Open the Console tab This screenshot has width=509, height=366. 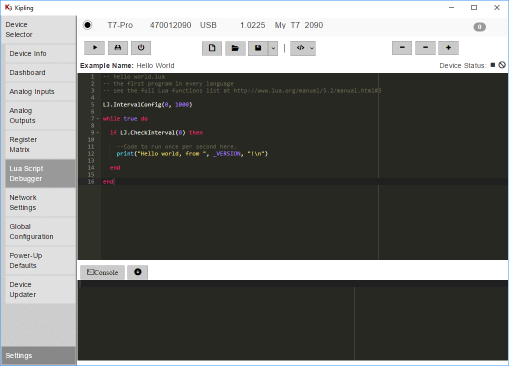[102, 272]
